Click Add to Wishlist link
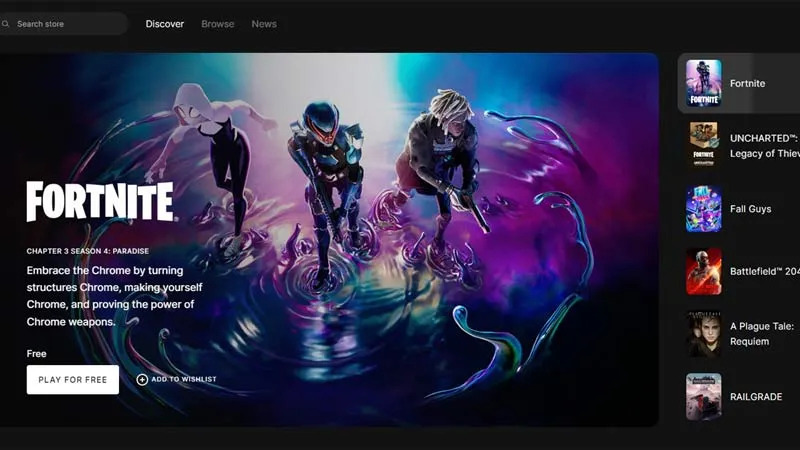Image resolution: width=800 pixels, height=450 pixels. 177,380
